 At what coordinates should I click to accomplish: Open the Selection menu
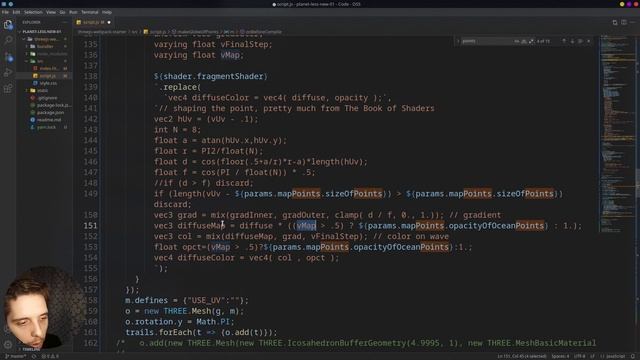tap(33, 12)
